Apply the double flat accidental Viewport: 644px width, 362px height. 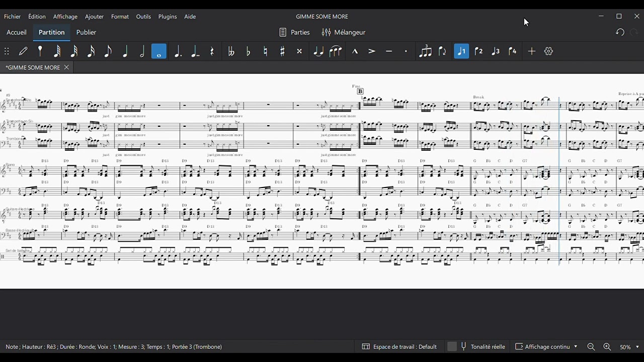[231, 51]
